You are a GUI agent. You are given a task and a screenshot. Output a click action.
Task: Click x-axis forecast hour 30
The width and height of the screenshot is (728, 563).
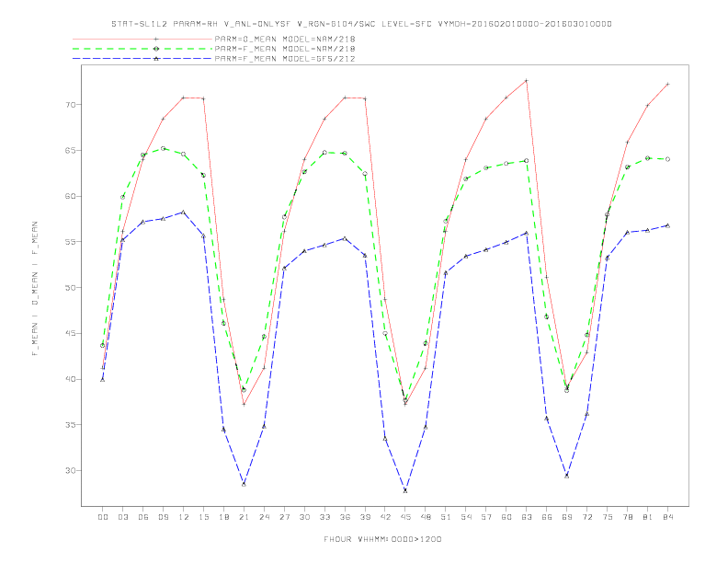pyautogui.click(x=304, y=517)
